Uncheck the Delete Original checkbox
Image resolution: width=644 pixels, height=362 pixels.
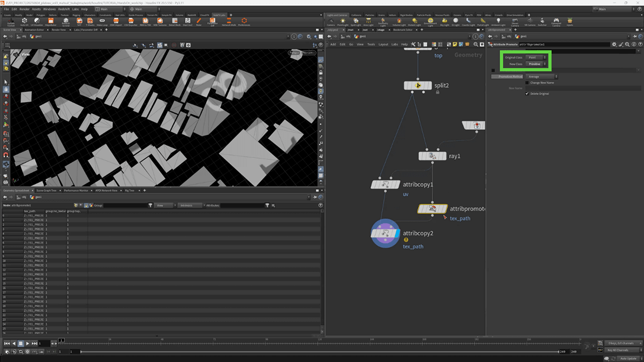527,94
